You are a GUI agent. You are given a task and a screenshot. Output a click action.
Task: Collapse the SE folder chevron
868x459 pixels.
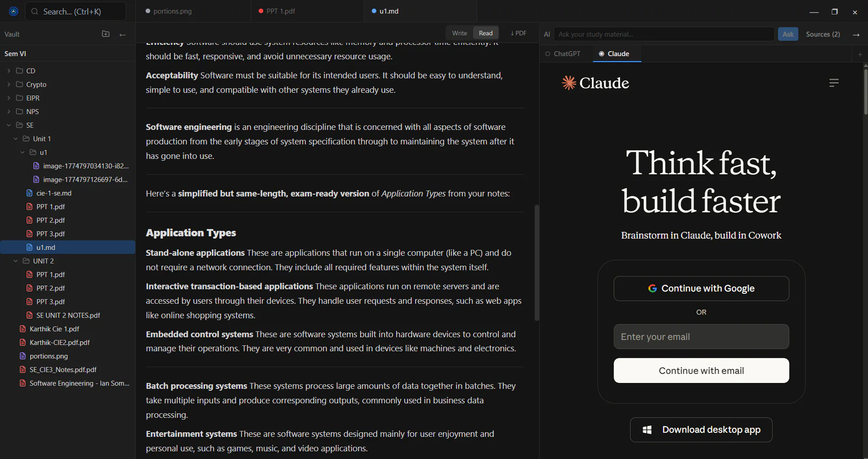(9, 125)
